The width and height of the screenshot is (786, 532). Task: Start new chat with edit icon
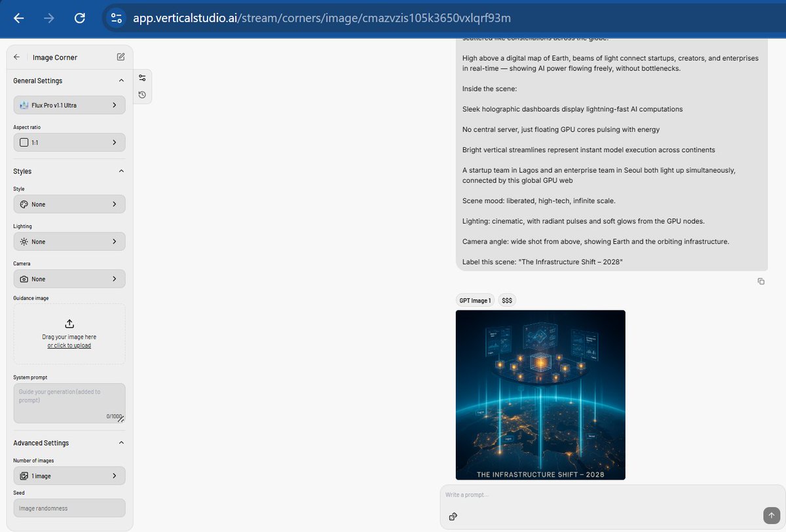coord(121,57)
